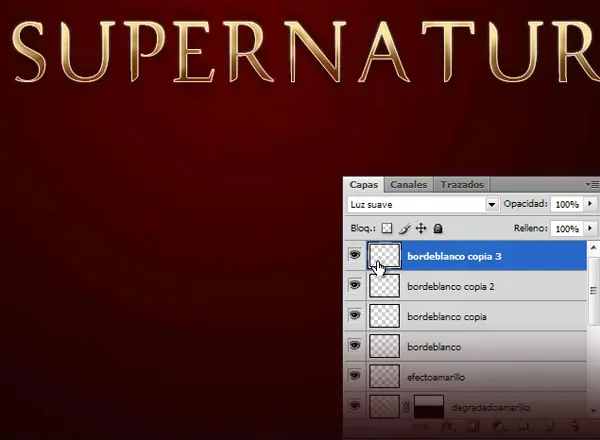The height and width of the screenshot is (440, 600).
Task: Create a new layer group
Action: coord(524,426)
